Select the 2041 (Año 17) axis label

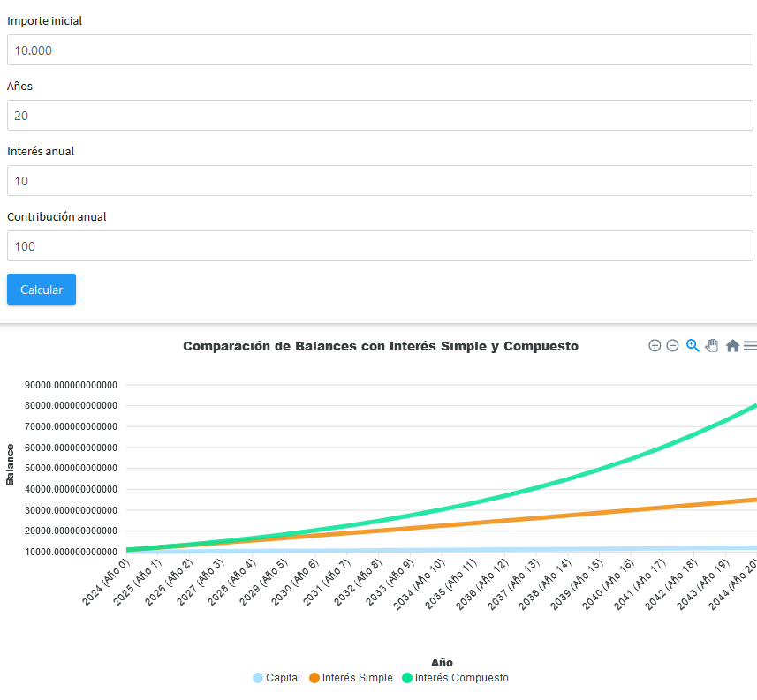(640, 584)
